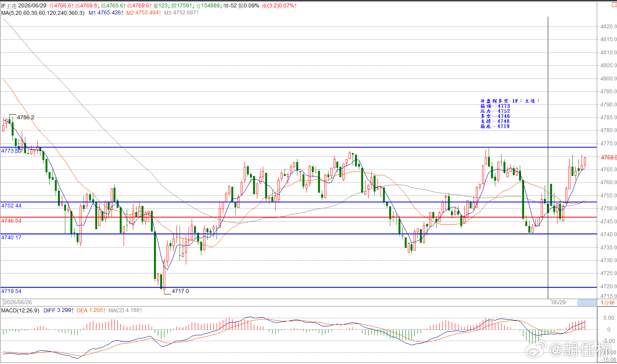Click the light blue time scroll bar thumb
Viewport: 617px width, 364px height.
pos(587,302)
